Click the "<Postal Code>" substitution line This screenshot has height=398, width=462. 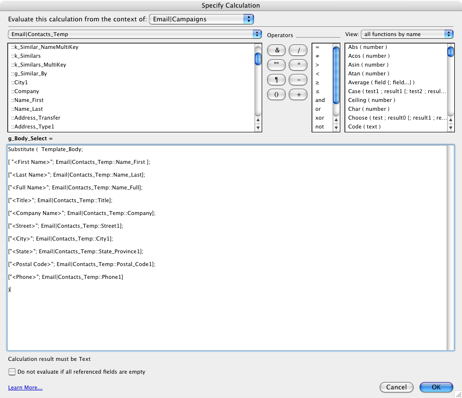(82, 264)
